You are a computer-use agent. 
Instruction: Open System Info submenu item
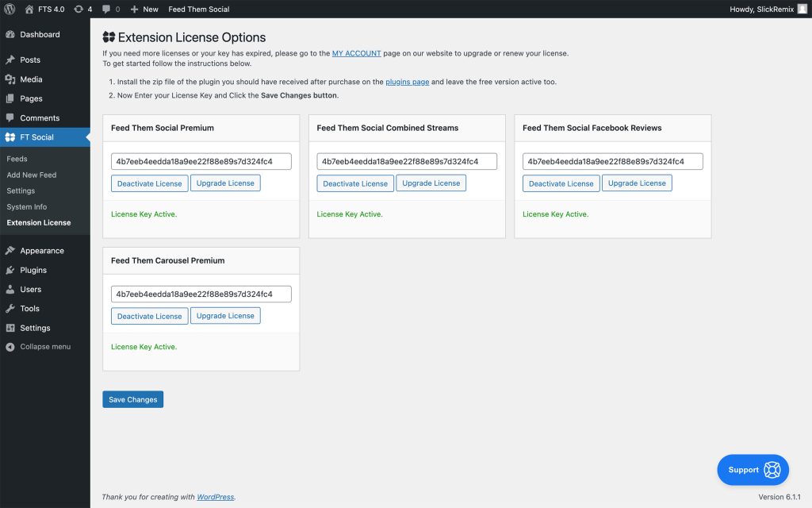(x=26, y=207)
